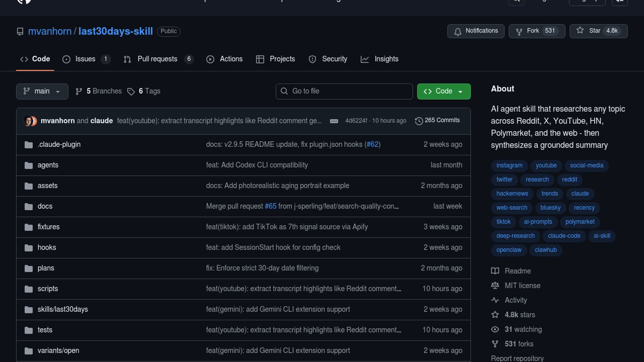Open the scripts folder
Screen dimensions: 644x362
coord(48,289)
